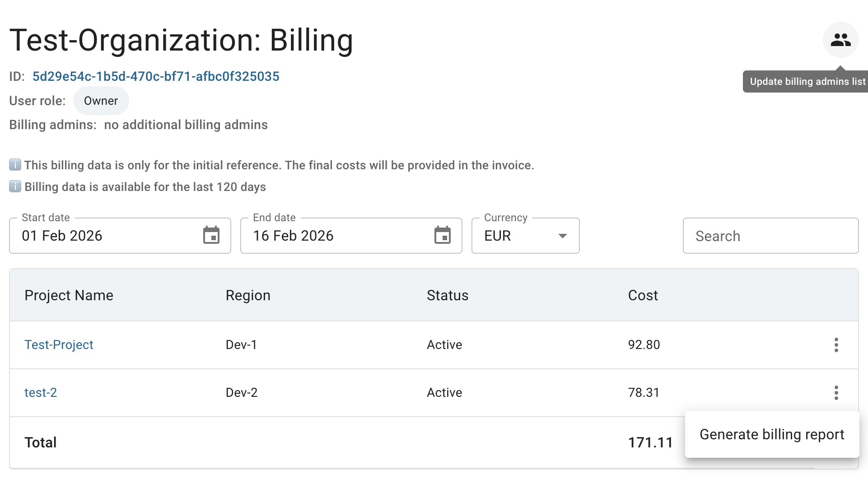Click the Status column header

[447, 295]
